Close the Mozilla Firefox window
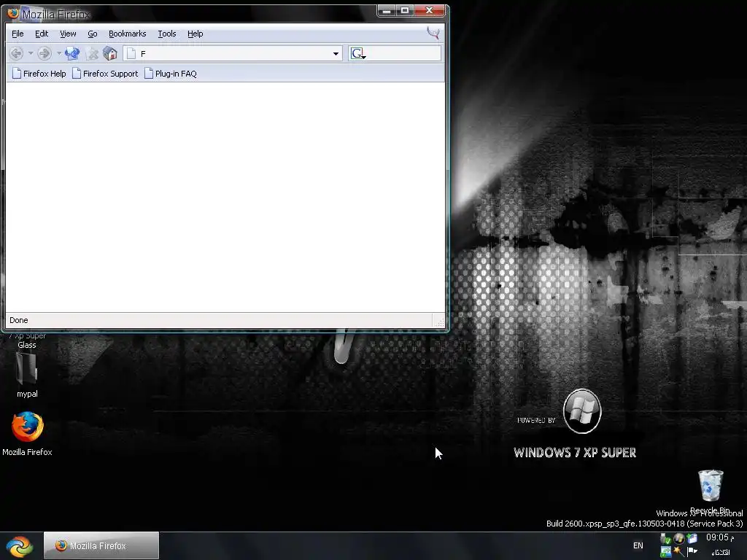 [x=429, y=10]
